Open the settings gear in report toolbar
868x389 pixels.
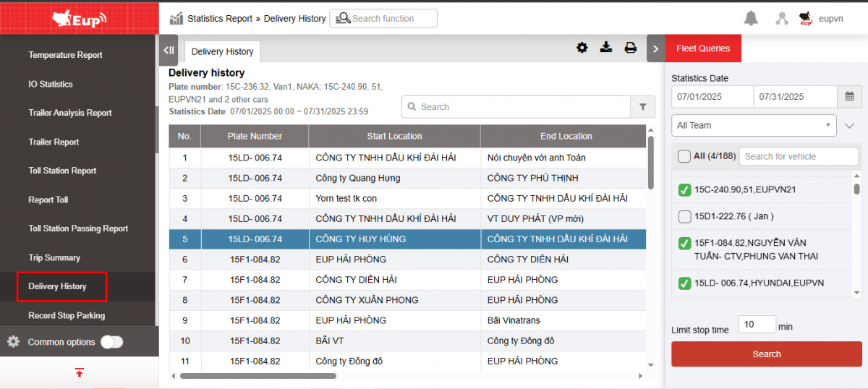tap(582, 48)
